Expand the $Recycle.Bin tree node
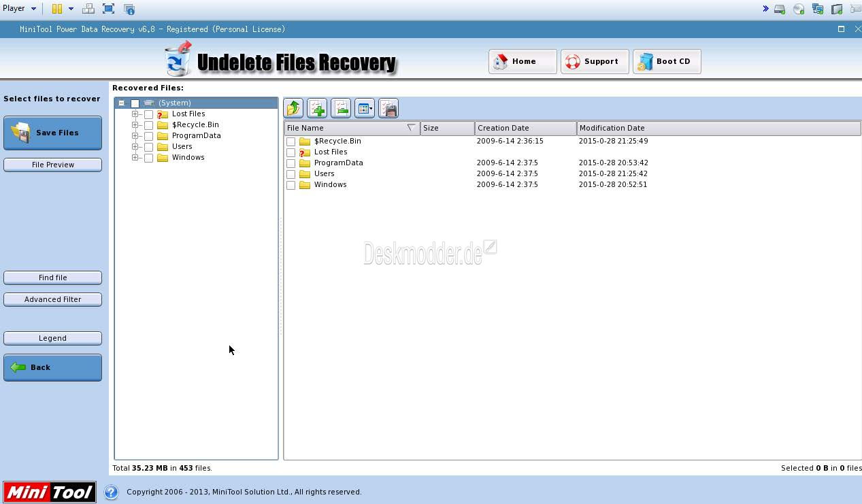The width and height of the screenshot is (862, 504). point(135,125)
